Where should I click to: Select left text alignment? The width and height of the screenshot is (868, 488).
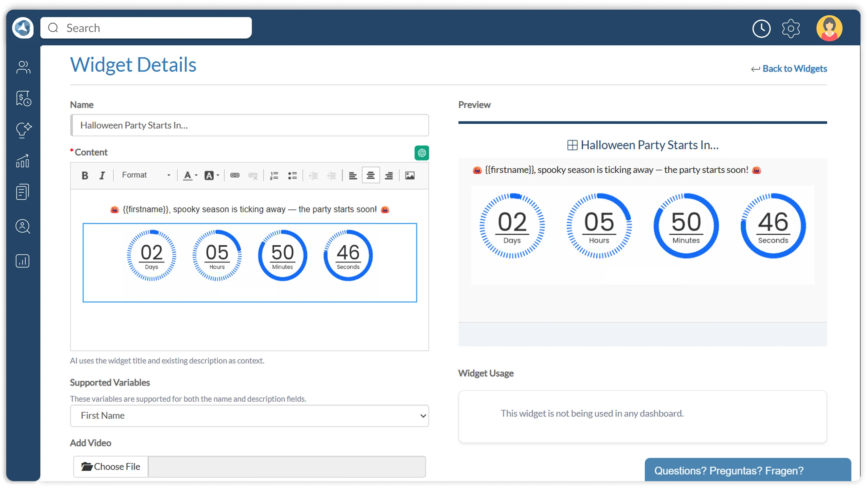click(353, 176)
